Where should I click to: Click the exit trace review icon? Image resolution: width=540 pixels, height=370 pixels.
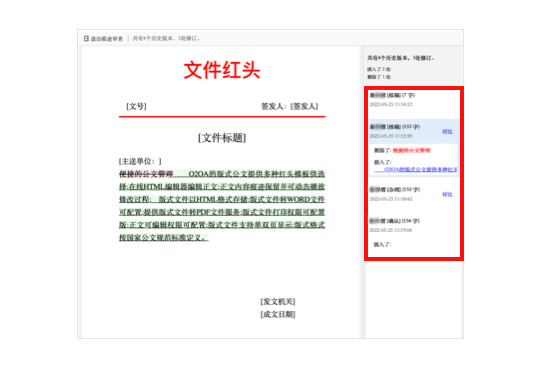(x=86, y=39)
